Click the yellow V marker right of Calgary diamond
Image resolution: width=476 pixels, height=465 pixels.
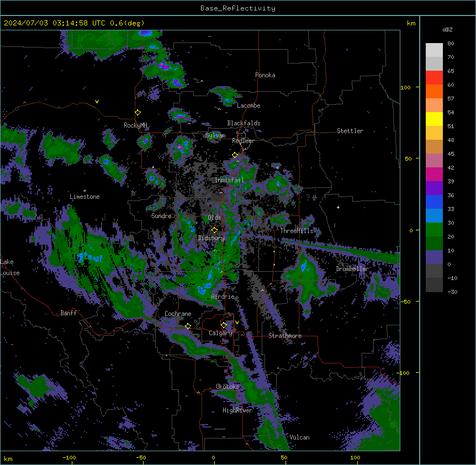[x=237, y=323]
